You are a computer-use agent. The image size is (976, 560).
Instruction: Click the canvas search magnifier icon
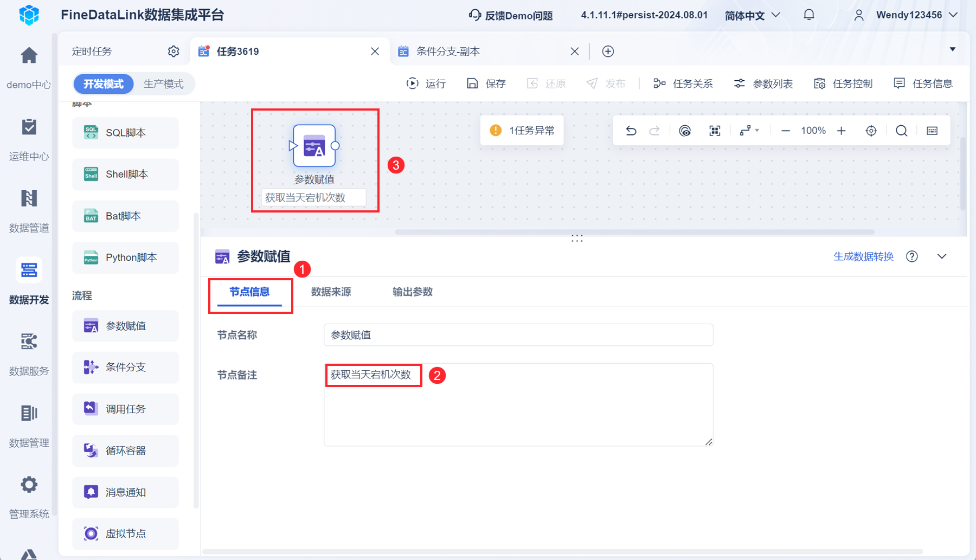point(901,131)
